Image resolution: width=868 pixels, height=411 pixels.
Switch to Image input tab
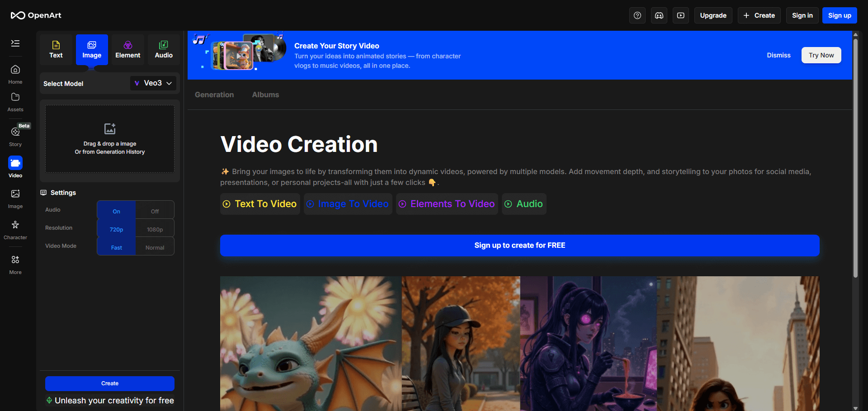92,50
